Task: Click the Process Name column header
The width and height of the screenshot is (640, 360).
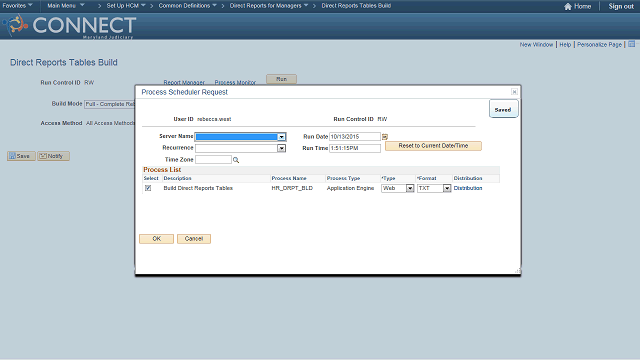Action: tap(289, 178)
